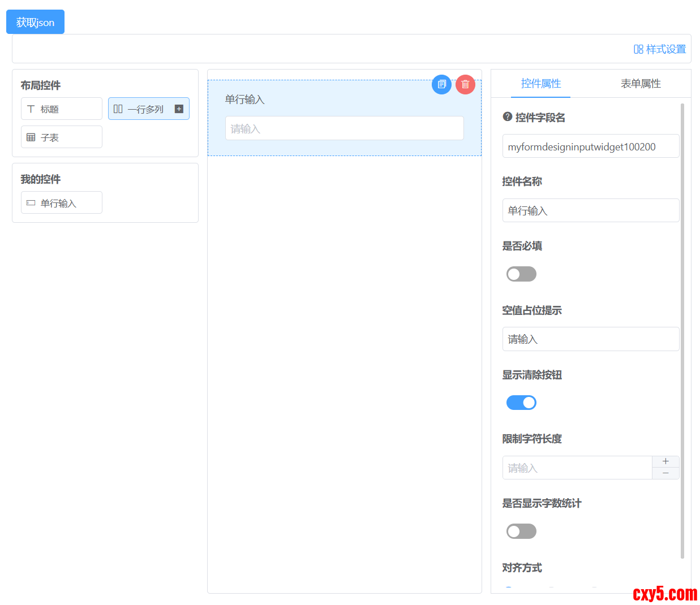
Task: Click the plus icon on 一行多列
Action: 179,109
